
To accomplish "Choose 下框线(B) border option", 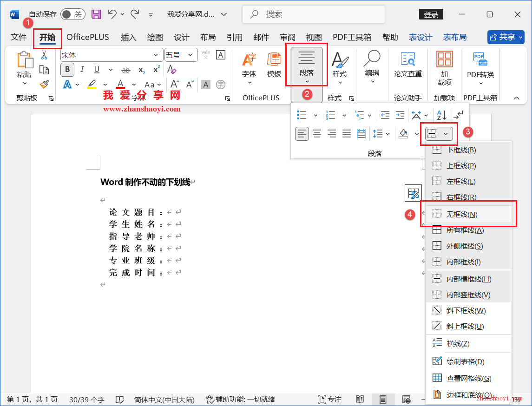I will (468, 150).
